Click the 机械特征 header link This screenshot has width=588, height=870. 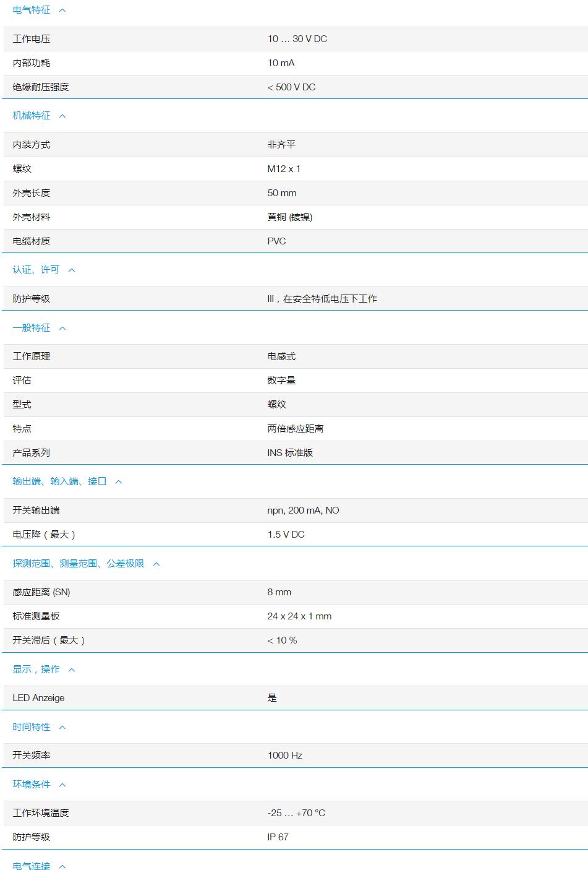[x=28, y=116]
